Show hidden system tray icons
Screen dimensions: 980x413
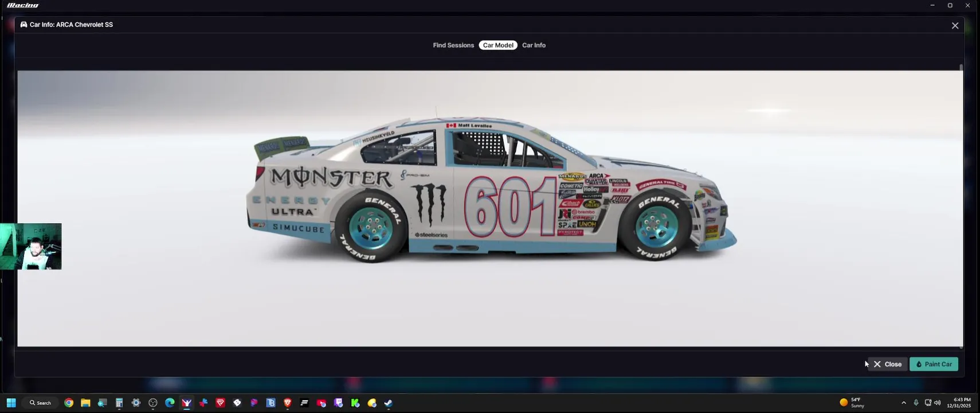point(904,403)
